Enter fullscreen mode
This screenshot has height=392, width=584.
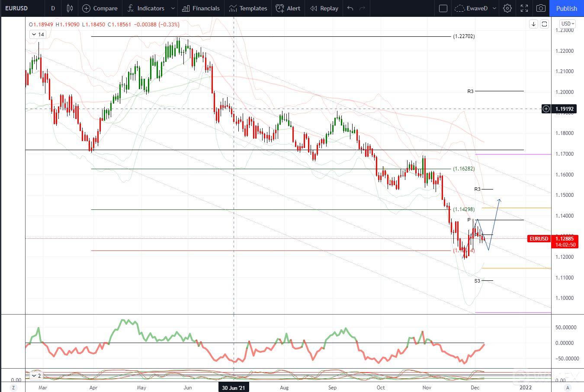click(x=524, y=8)
